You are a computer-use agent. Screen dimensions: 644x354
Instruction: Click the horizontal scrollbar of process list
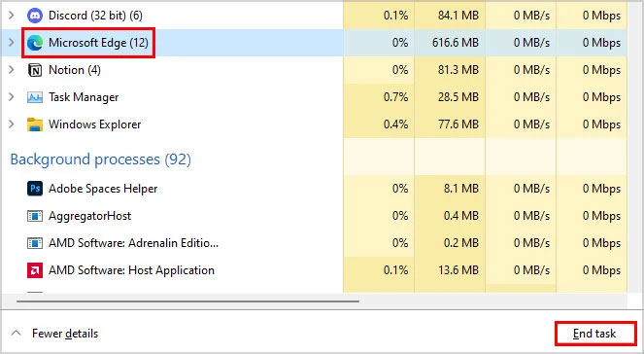[187, 301]
